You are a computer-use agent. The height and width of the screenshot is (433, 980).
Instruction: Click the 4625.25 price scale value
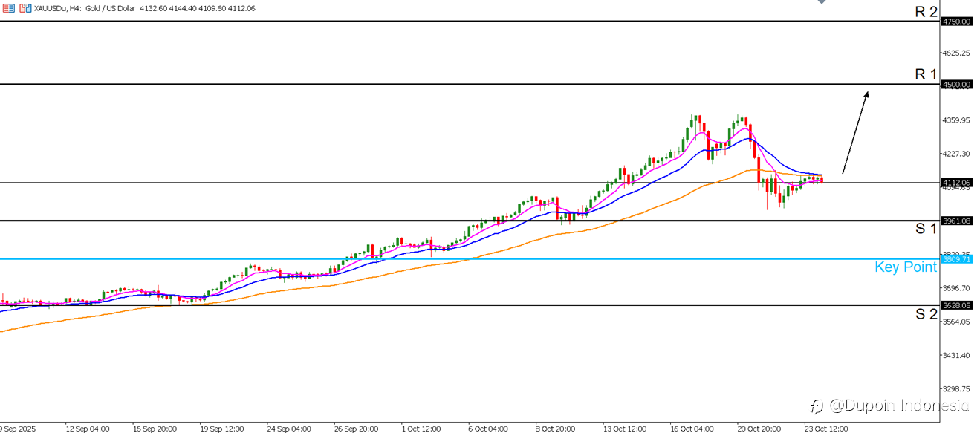[956, 53]
